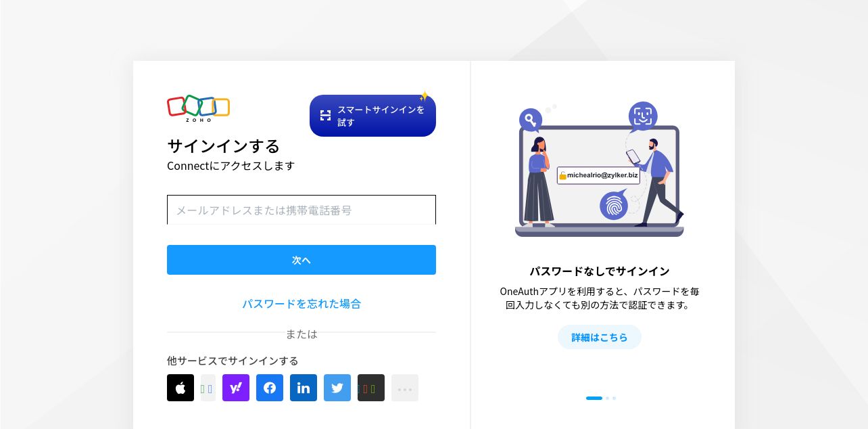Screen dimensions: 868x429
Task: Click the Zoho logo
Action: [x=199, y=108]
